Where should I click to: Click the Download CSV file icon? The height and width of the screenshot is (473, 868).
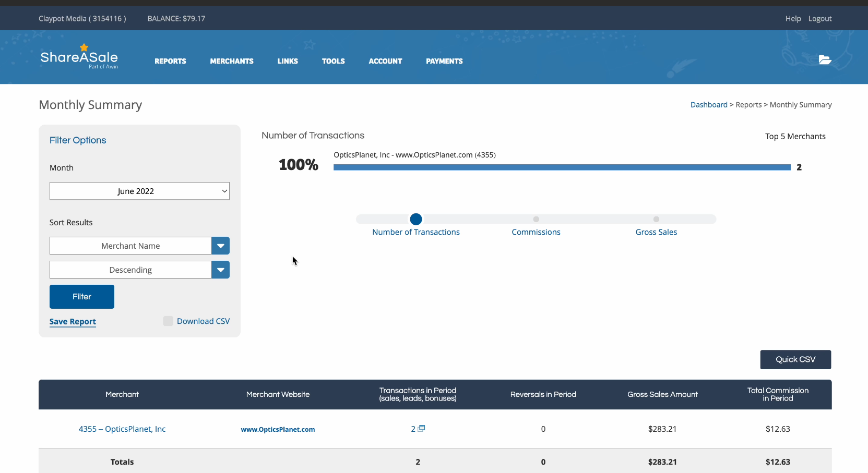point(168,321)
